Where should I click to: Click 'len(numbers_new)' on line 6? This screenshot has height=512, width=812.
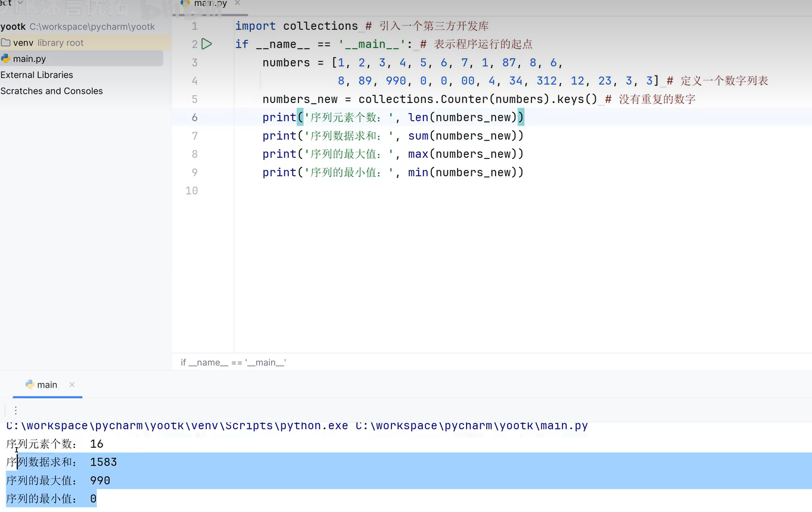point(463,117)
